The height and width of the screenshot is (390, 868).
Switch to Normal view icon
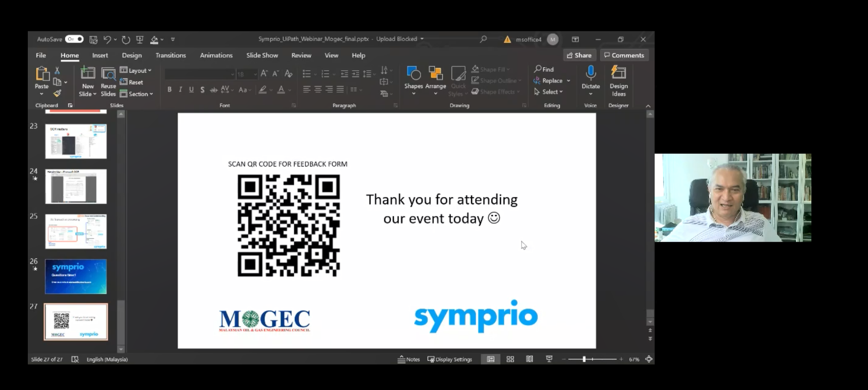pyautogui.click(x=490, y=359)
